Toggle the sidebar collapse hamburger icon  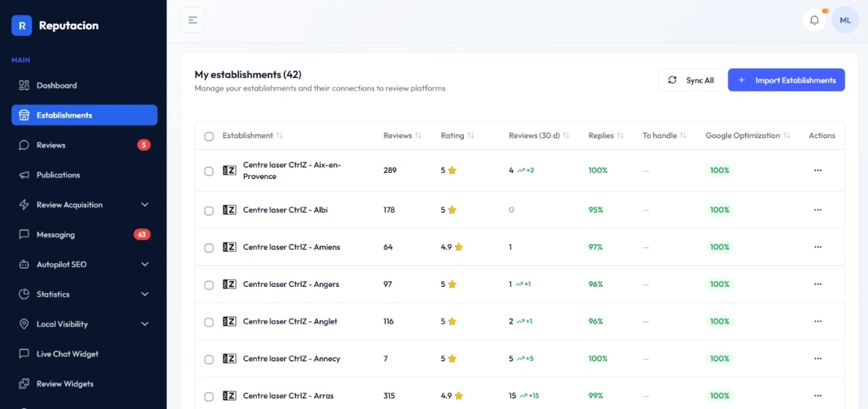[x=193, y=20]
